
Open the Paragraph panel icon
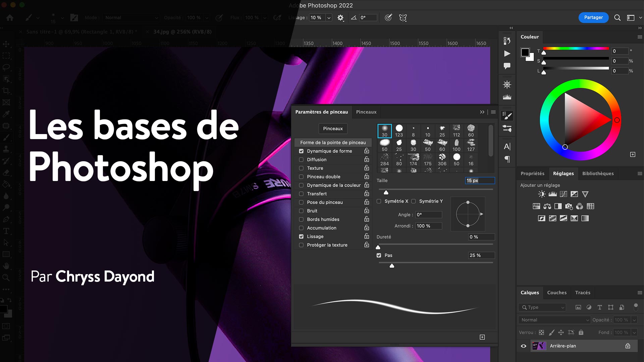507,159
